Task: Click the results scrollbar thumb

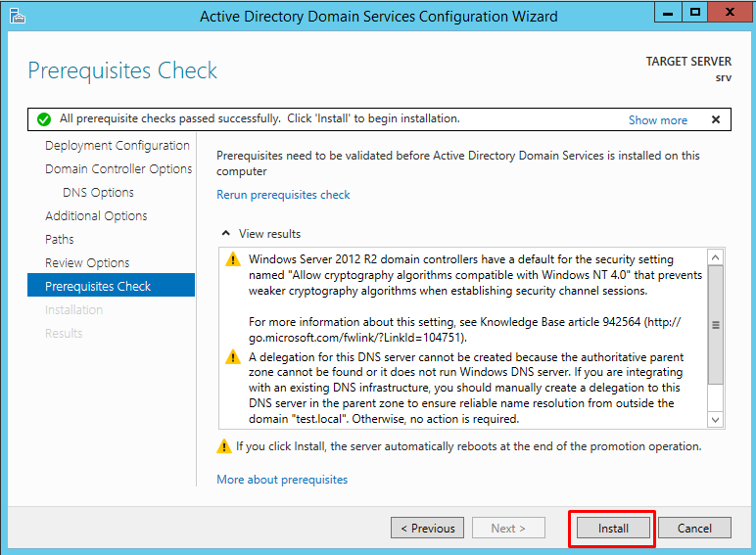Action: (x=716, y=325)
